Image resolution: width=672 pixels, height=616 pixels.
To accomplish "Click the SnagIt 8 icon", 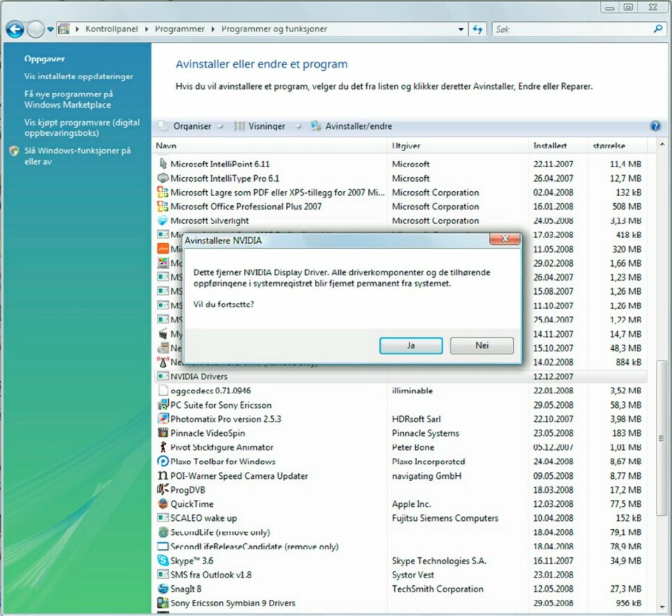I will point(163,589).
